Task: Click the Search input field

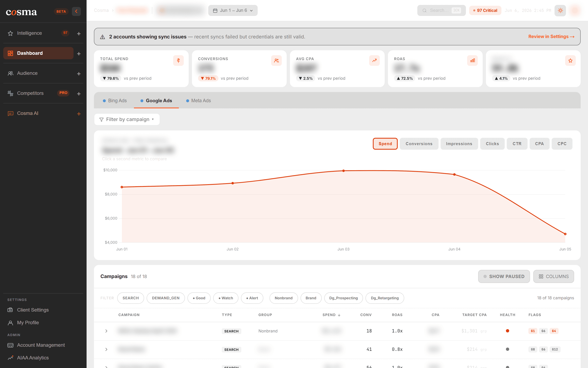Action: click(441, 10)
